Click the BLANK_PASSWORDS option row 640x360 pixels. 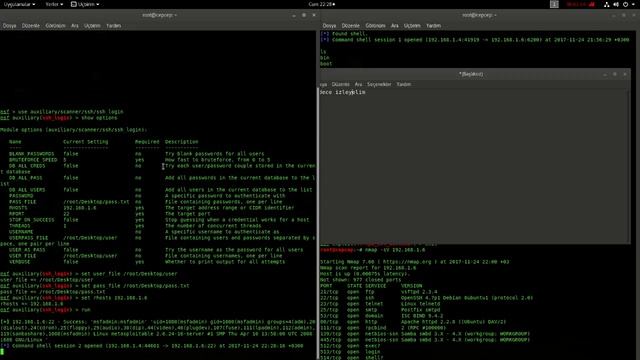136,154
